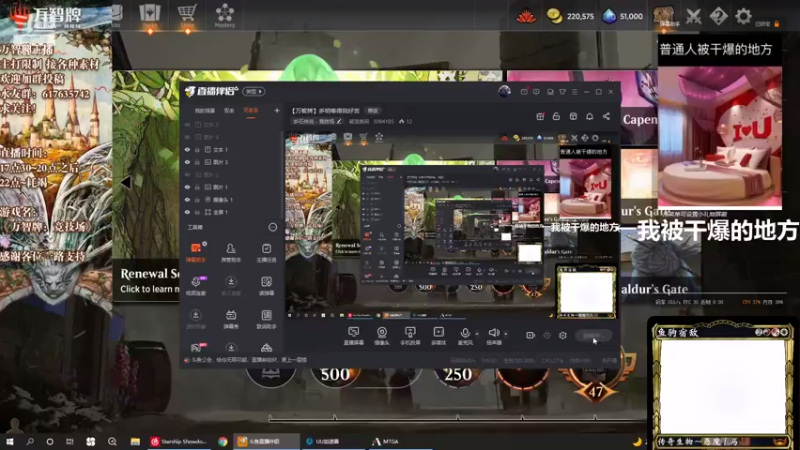Open Windows Start menu
The width and height of the screenshot is (800, 450).
[x=10, y=442]
